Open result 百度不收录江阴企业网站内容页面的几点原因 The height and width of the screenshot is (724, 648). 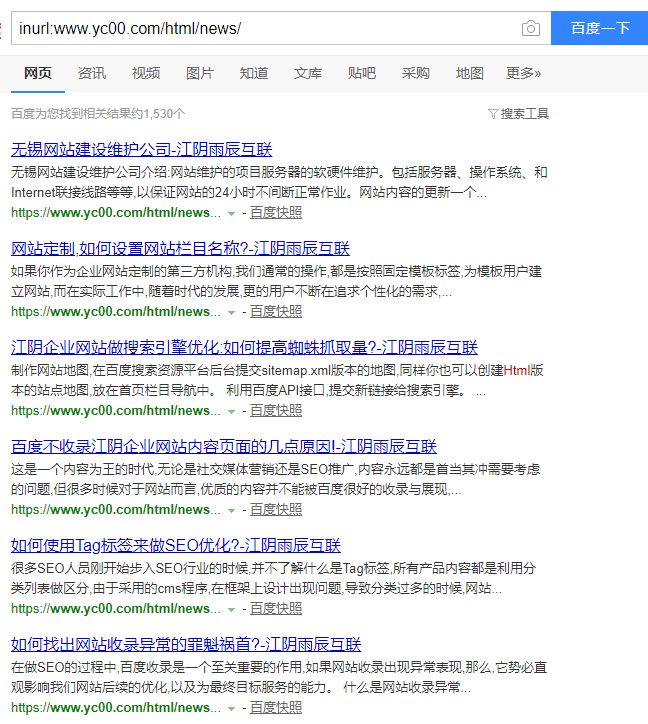click(x=224, y=446)
